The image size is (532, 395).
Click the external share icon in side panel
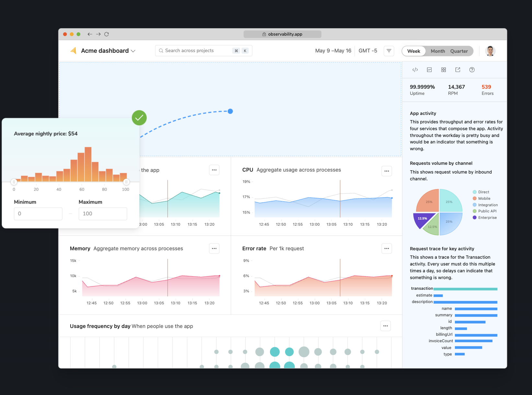tap(458, 70)
